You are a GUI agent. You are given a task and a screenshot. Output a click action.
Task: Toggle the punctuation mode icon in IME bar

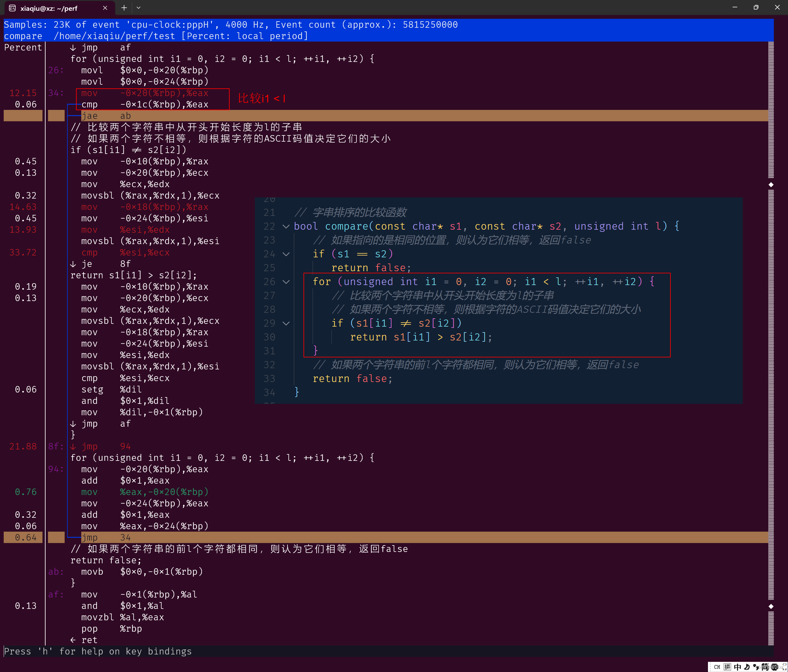(756, 667)
